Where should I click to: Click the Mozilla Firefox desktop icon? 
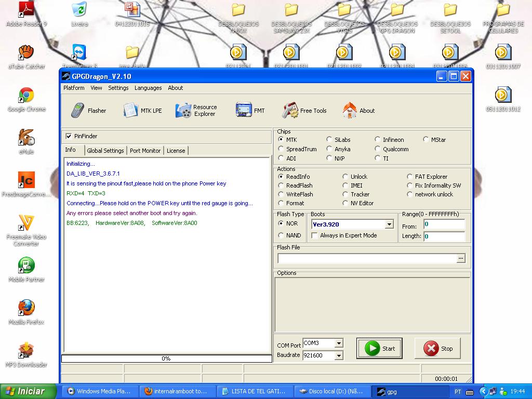[26, 312]
